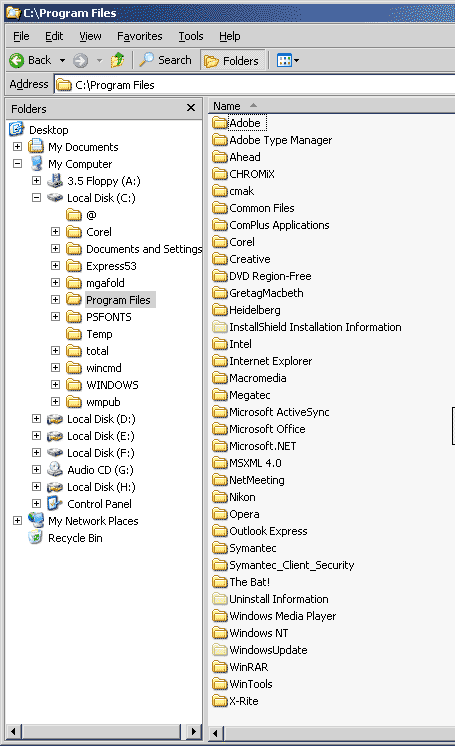Select Documents and Settings in tree

144,249
